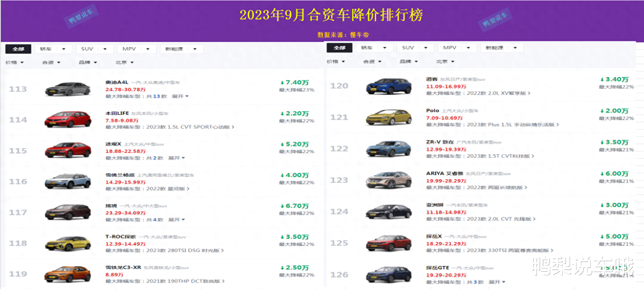The height and width of the screenshot is (289, 644).
Task: Open the SUV dropdown in the right ranking list
Action: 415,48
